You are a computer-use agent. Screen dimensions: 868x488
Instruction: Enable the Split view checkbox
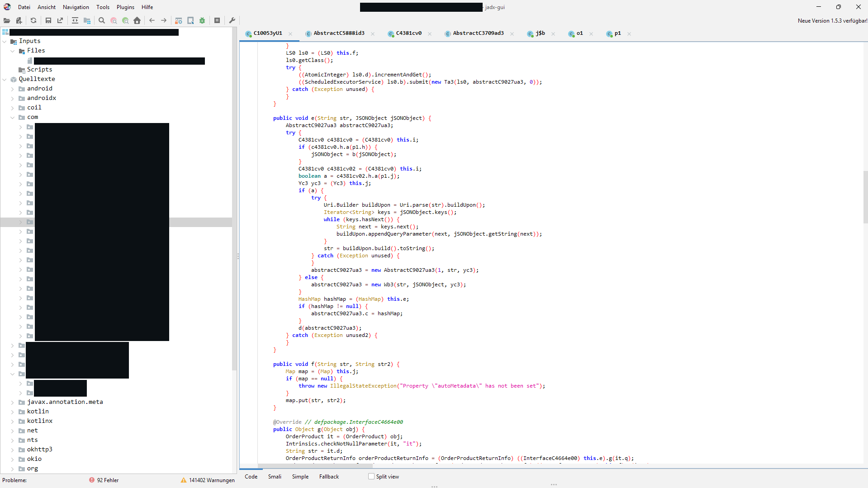[371, 476]
